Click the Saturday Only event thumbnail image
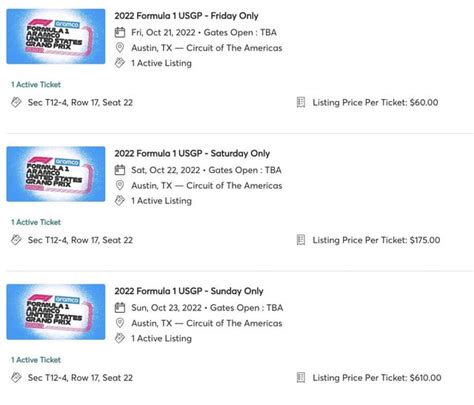This screenshot has width=474, height=405. 56,174
